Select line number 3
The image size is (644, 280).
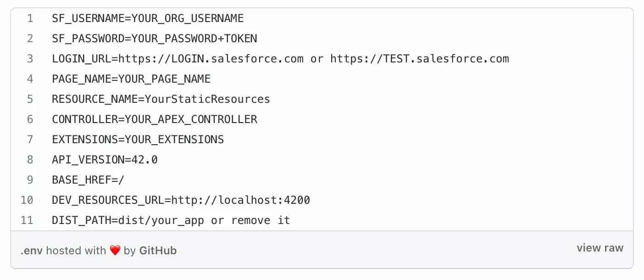(x=30, y=59)
